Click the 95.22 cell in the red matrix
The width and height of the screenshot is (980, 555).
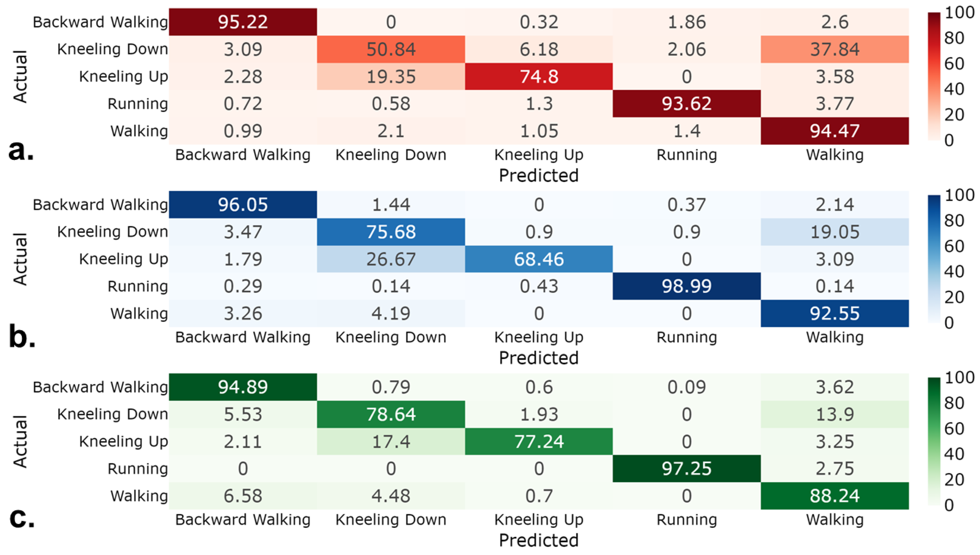[x=243, y=22]
